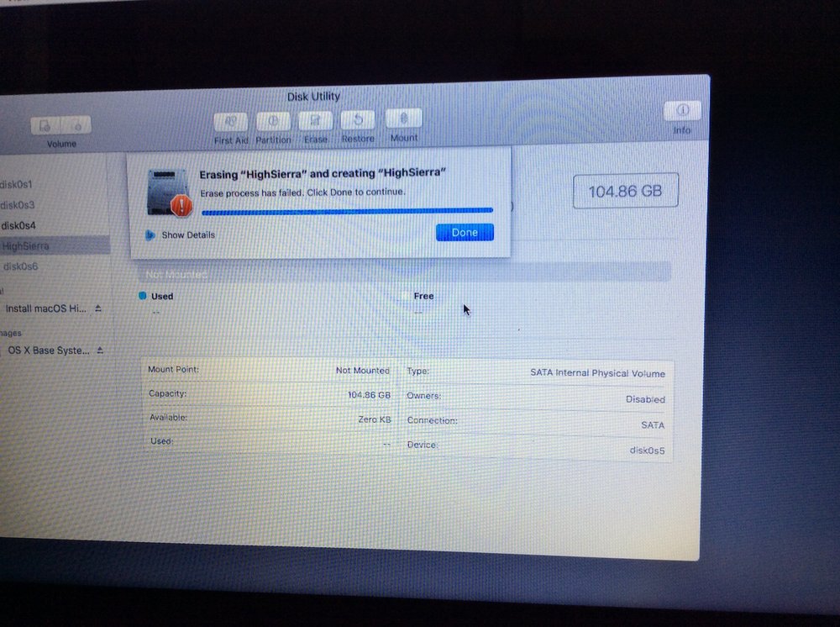Click SATA Internal Physical Volume type value
840x627 pixels.
pos(597,373)
